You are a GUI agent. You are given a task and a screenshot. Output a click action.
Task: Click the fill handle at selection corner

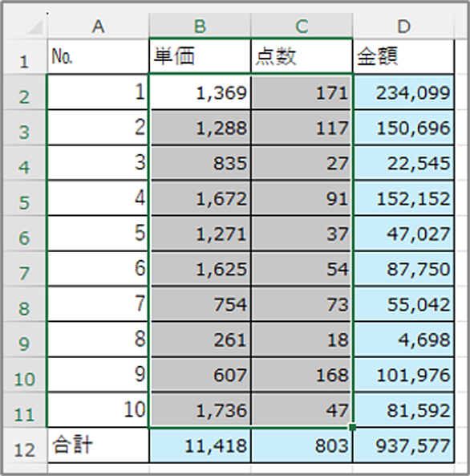[x=352, y=427]
